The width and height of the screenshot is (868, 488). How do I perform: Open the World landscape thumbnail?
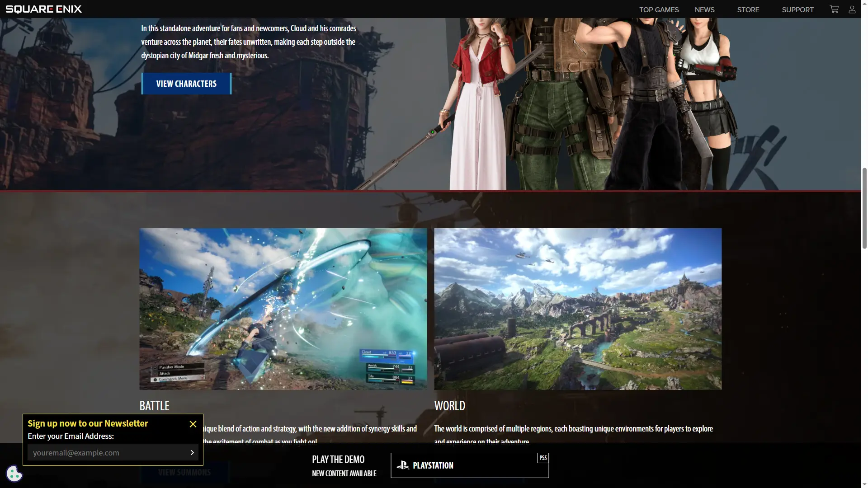pos(578,309)
